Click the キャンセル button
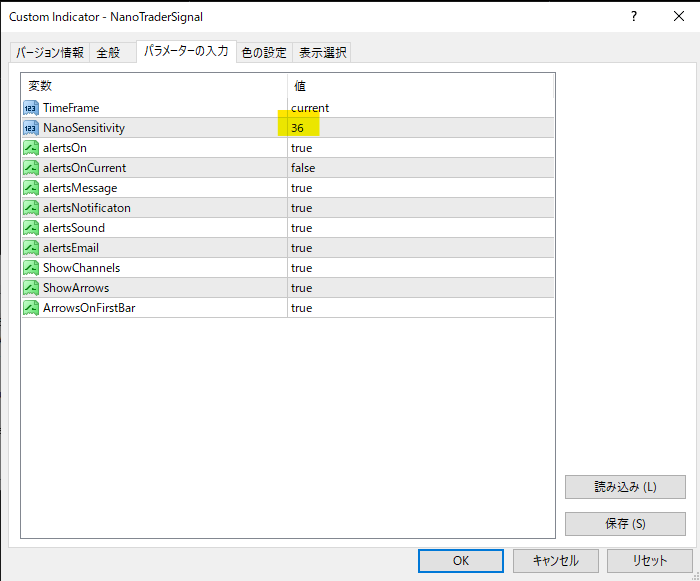This screenshot has height=581, width=700. (x=555, y=560)
